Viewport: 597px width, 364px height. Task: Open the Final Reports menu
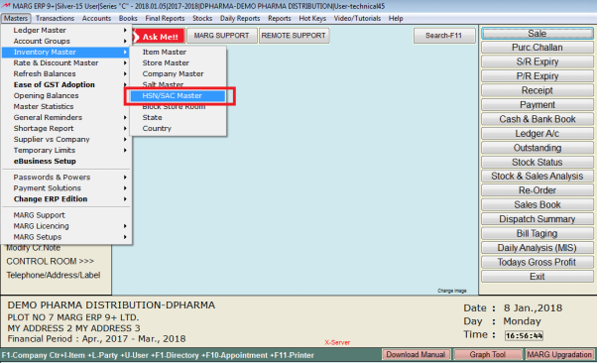(x=165, y=18)
